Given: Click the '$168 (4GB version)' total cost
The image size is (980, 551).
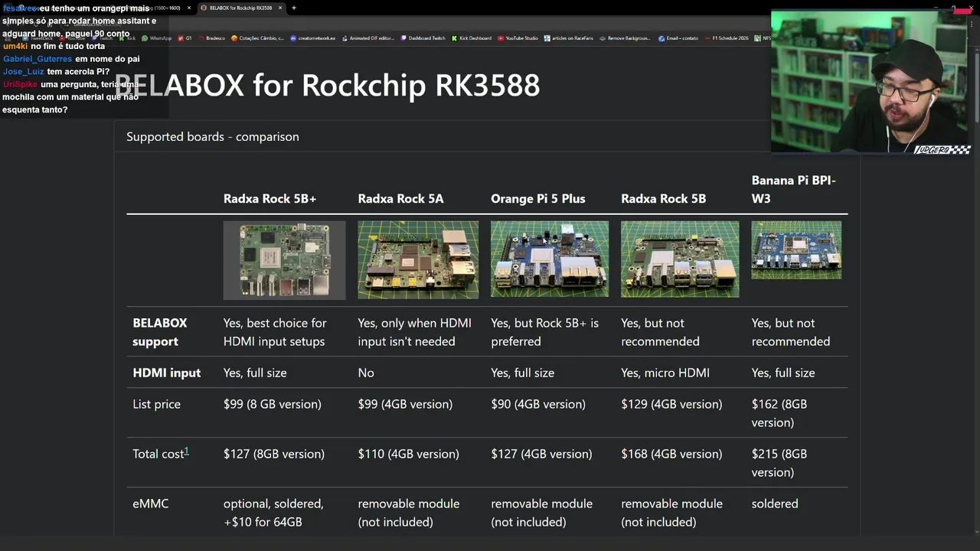Looking at the screenshot, I should 671,454.
